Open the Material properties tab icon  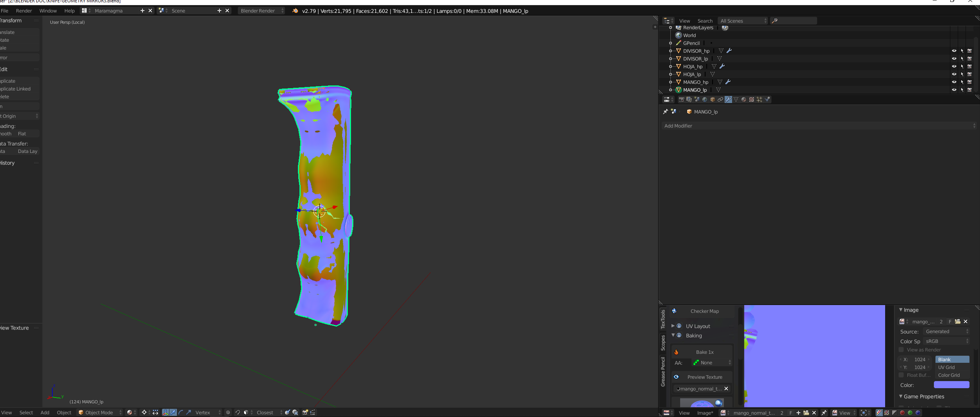(x=744, y=100)
